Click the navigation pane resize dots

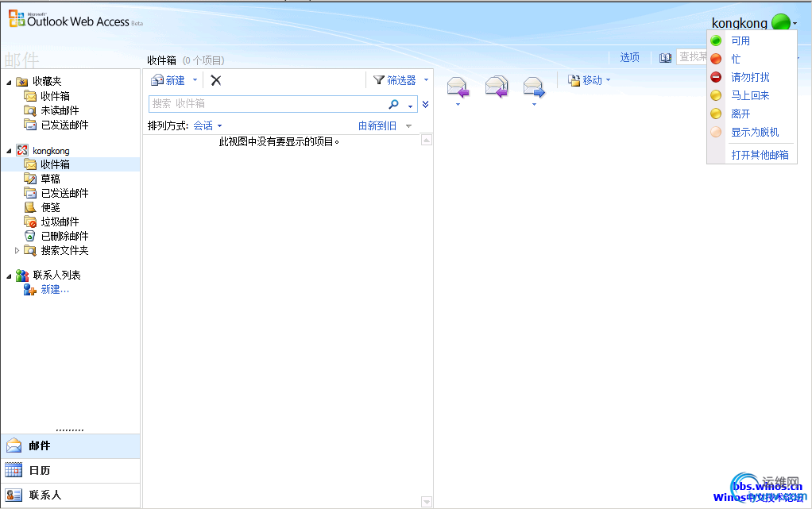coord(70,430)
